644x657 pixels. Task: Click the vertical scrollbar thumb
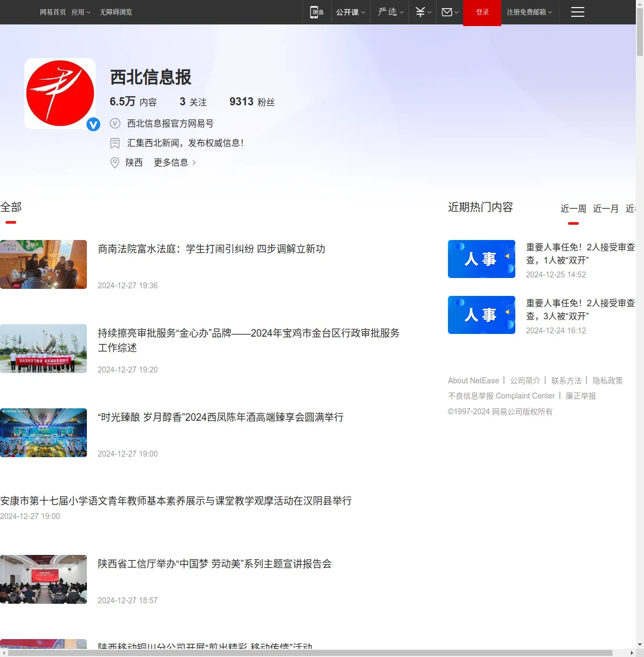[640, 32]
